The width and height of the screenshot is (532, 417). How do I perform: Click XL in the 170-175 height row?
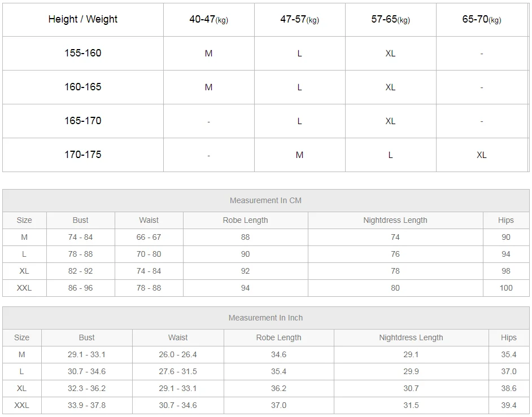click(481, 155)
